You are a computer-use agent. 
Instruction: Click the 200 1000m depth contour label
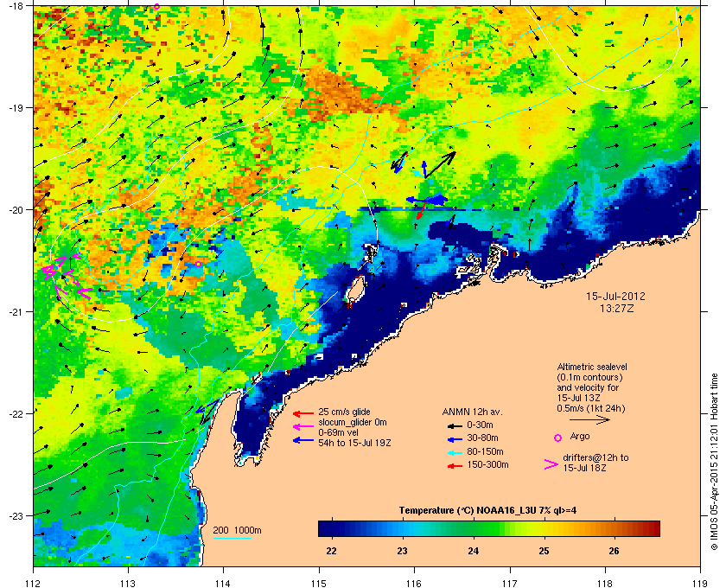[x=237, y=531]
